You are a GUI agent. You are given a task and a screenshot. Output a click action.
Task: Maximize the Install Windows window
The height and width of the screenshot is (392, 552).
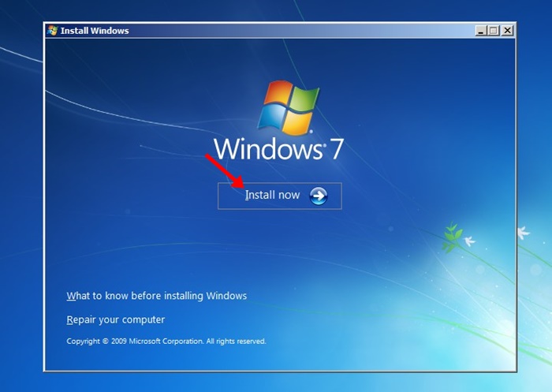494,31
